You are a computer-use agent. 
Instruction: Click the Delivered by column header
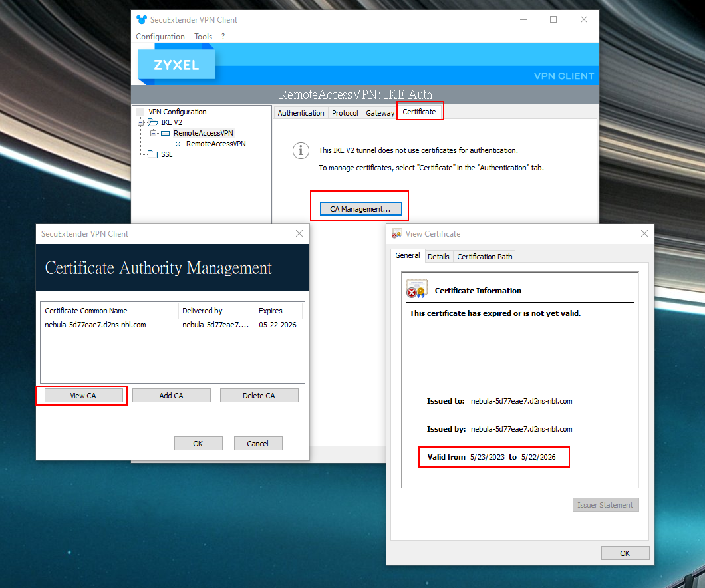tap(217, 311)
